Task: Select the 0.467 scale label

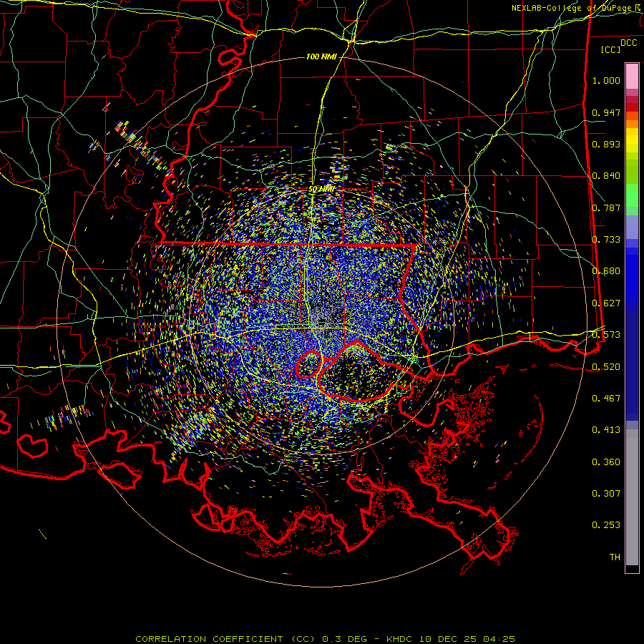Action: (606, 399)
